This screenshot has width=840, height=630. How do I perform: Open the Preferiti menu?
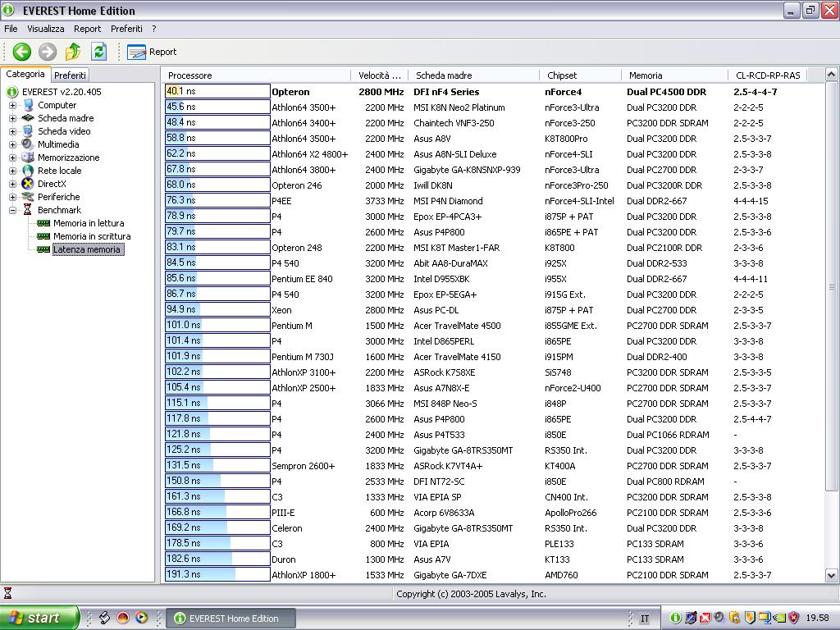(126, 29)
